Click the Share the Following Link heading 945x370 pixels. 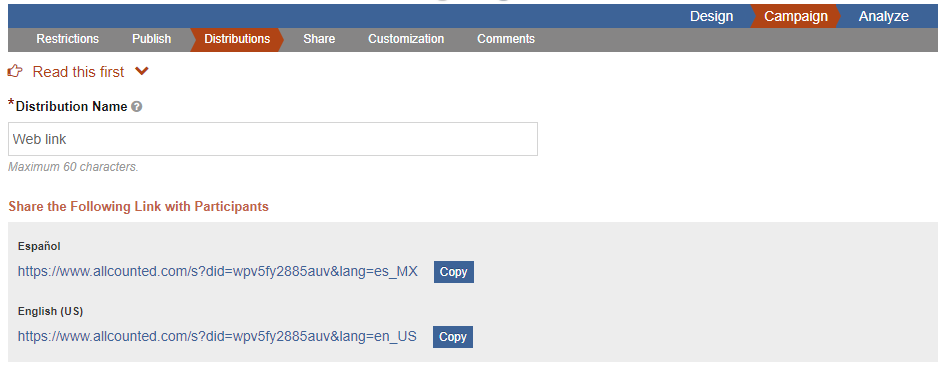click(139, 207)
